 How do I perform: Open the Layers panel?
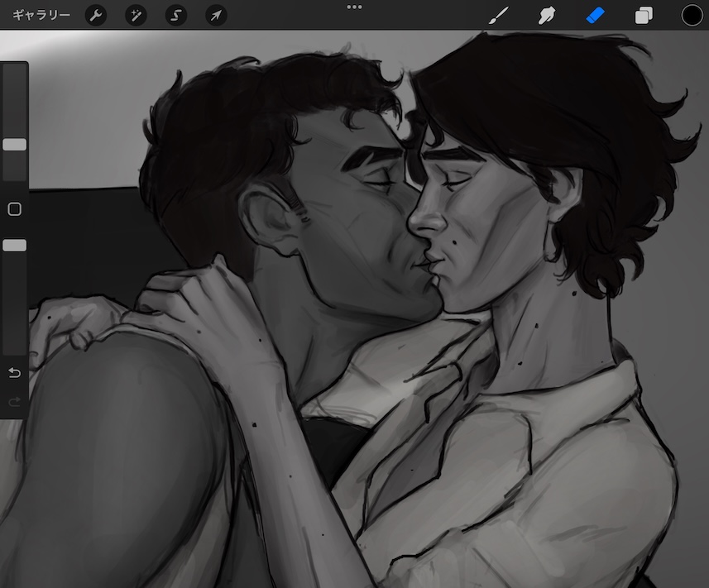tap(644, 16)
